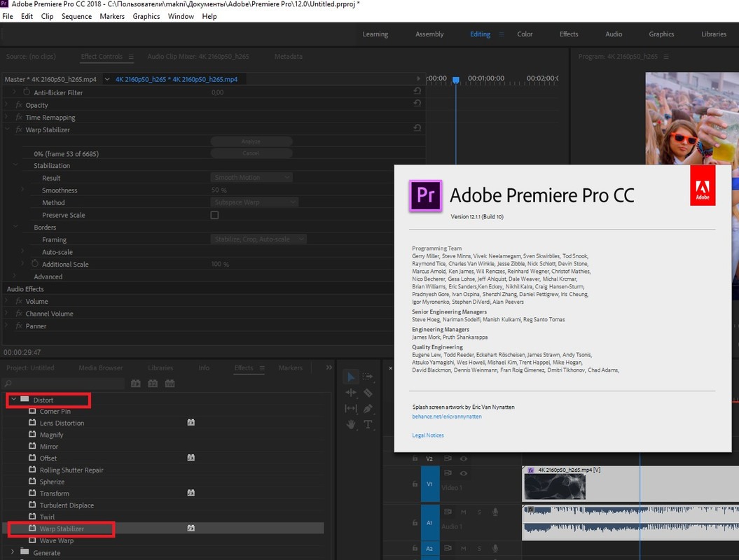Open the Effects panel hamburger menu
Viewport: 739px width, 560px height.
point(262,367)
